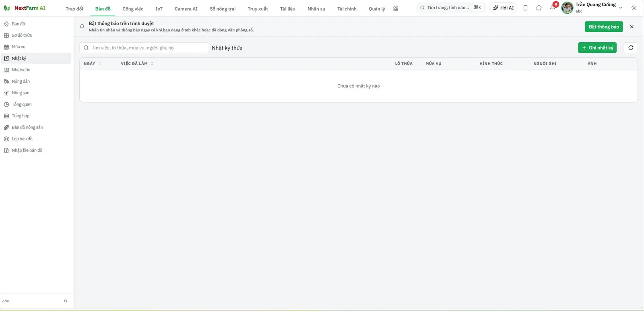
Task: Open Nông dân sidebar item
Action: pos(36,81)
